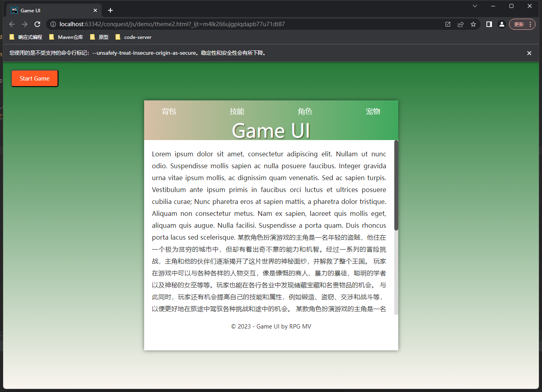Maximize the browser window
The image size is (542, 392).
[x=511, y=6]
